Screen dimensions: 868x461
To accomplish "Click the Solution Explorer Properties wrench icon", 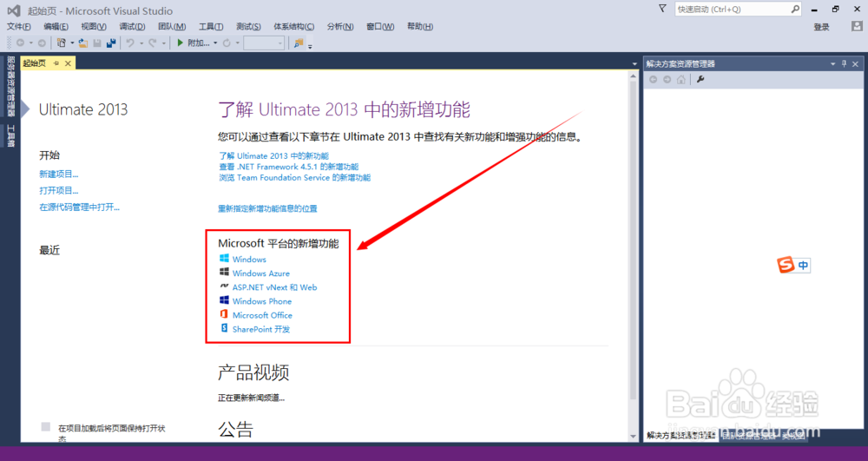I will coord(700,80).
